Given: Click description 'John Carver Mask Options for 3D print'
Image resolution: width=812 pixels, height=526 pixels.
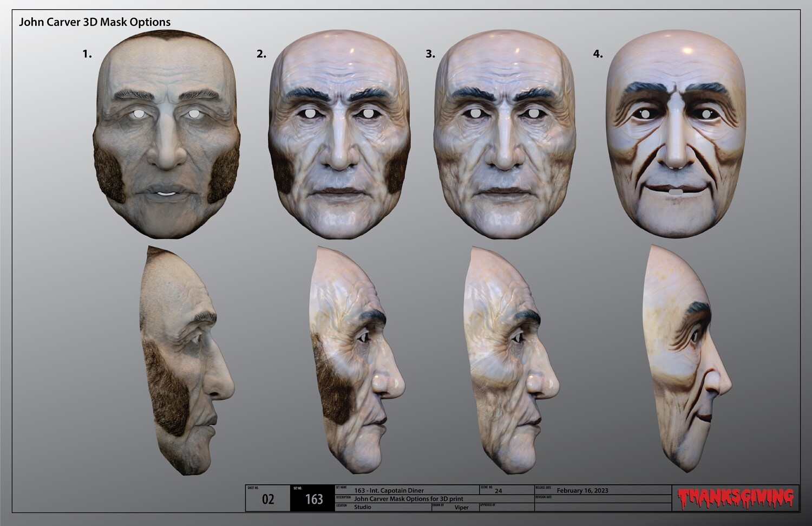Looking at the screenshot, I should click(409, 499).
